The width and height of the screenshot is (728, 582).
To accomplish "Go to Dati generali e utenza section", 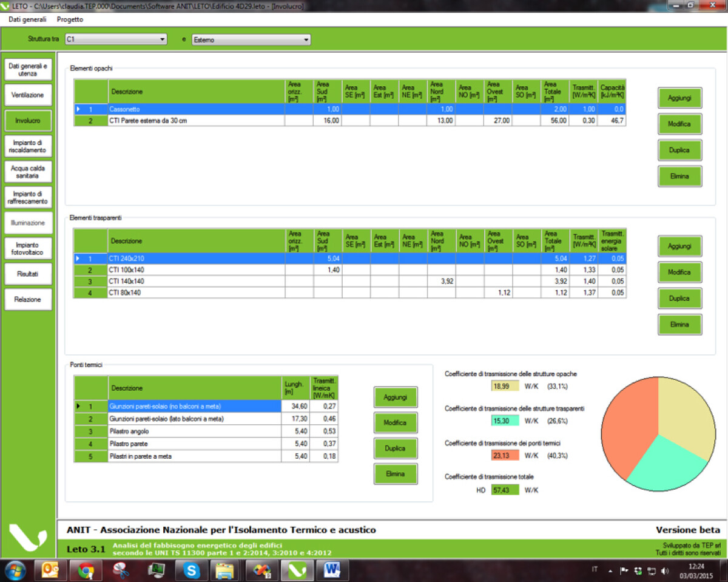I will [28, 70].
